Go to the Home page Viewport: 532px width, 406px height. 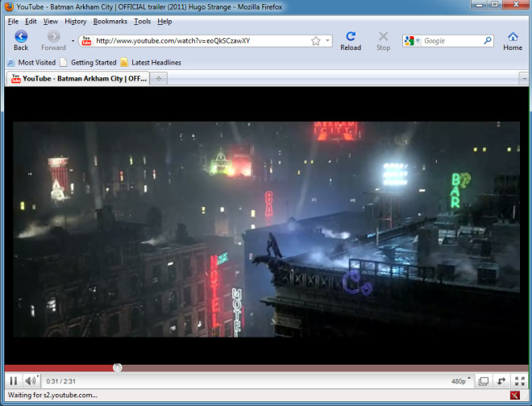tap(513, 41)
